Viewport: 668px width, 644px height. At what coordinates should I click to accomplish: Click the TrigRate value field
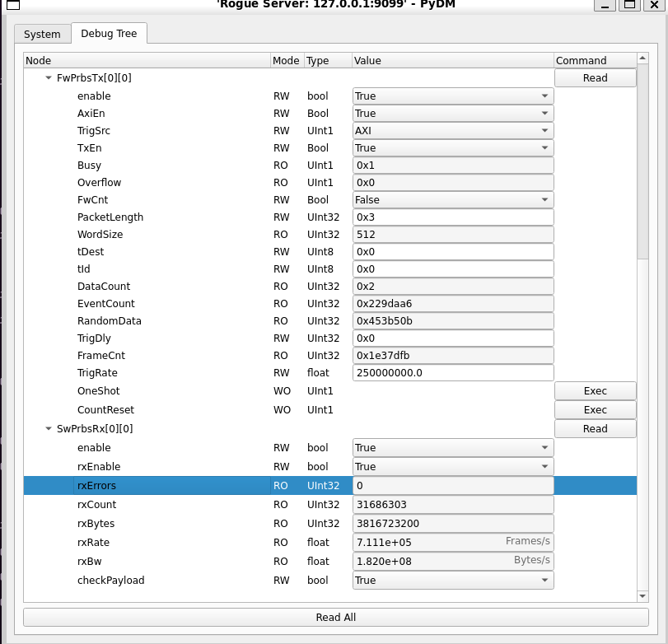click(452, 373)
